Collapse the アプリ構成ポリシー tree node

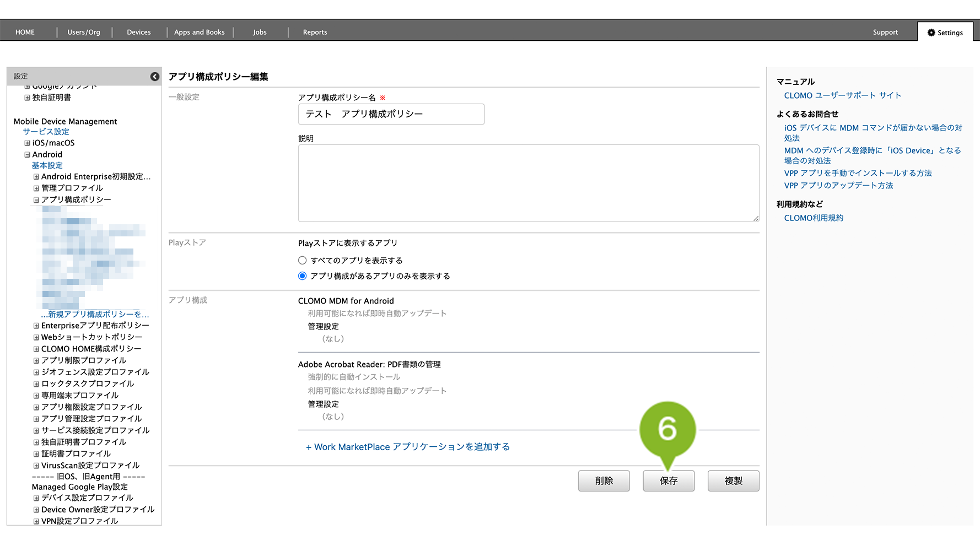pyautogui.click(x=36, y=200)
